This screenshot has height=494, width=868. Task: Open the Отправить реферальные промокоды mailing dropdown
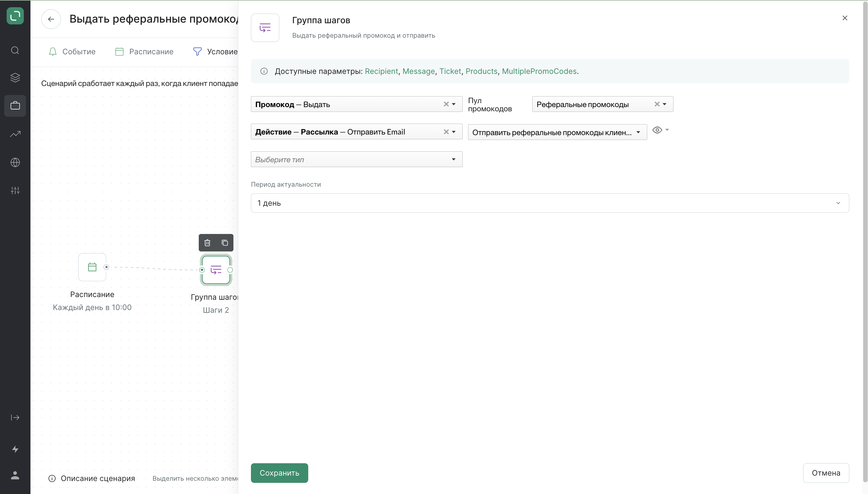[557, 132]
